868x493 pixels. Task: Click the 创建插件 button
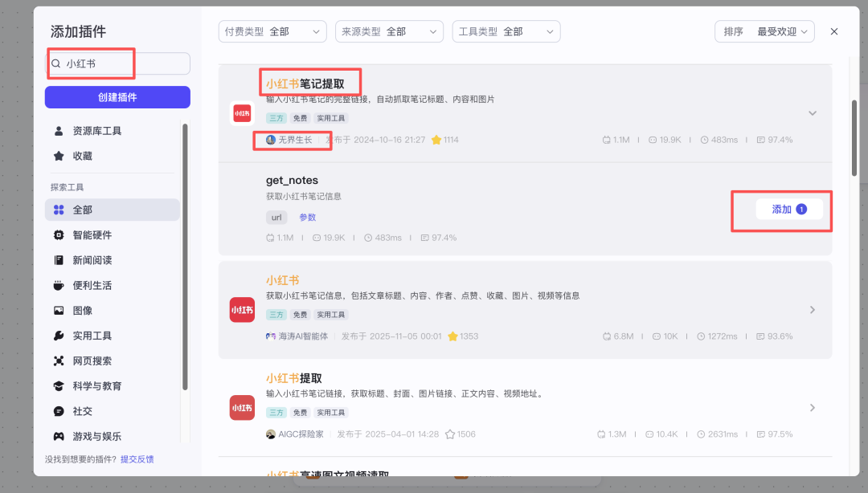117,97
